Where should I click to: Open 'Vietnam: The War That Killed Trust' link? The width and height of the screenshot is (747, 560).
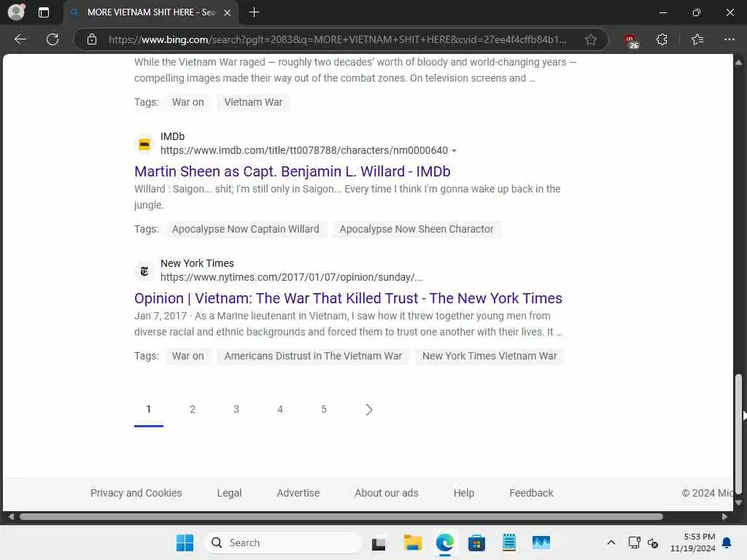(348, 298)
